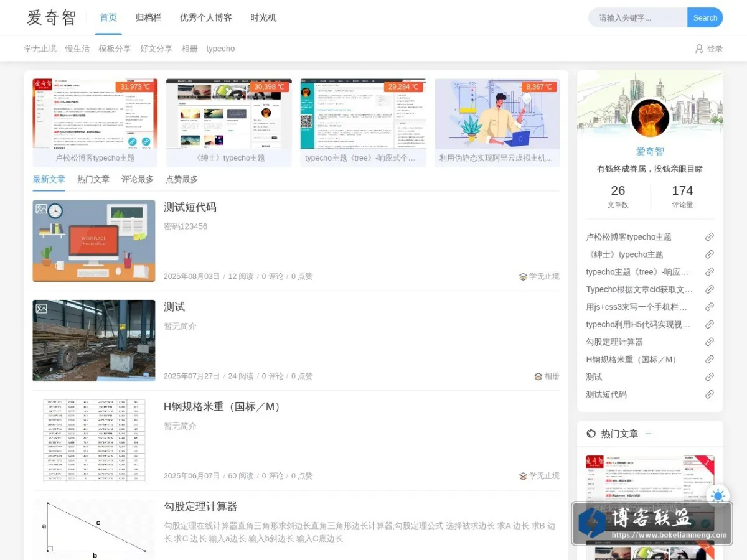Click 相册 tag on 测试 post
The height and width of the screenshot is (560, 747).
point(552,376)
